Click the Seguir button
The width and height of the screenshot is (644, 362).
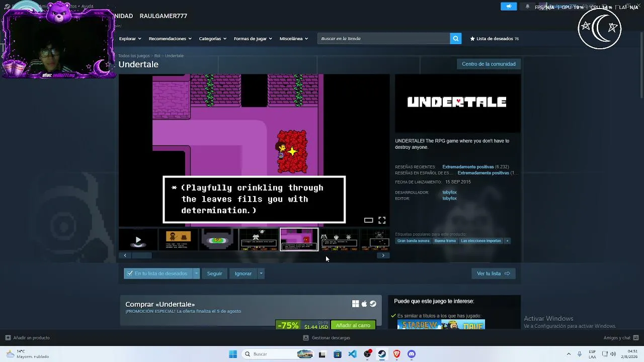[214, 274]
